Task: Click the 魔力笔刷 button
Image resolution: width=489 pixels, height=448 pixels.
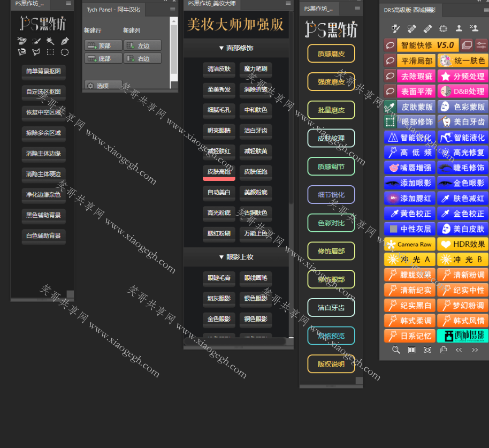Action: pyautogui.click(x=256, y=69)
